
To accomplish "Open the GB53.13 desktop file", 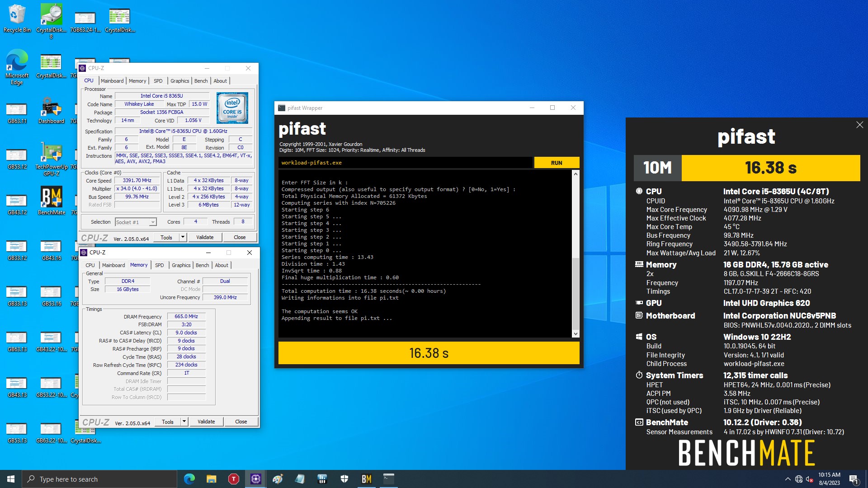I will click(x=17, y=432).
